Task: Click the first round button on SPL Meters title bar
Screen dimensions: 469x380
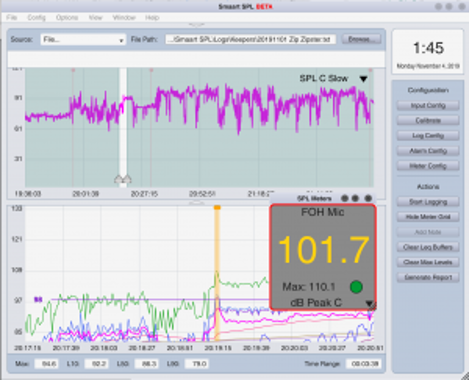Action: tap(345, 198)
